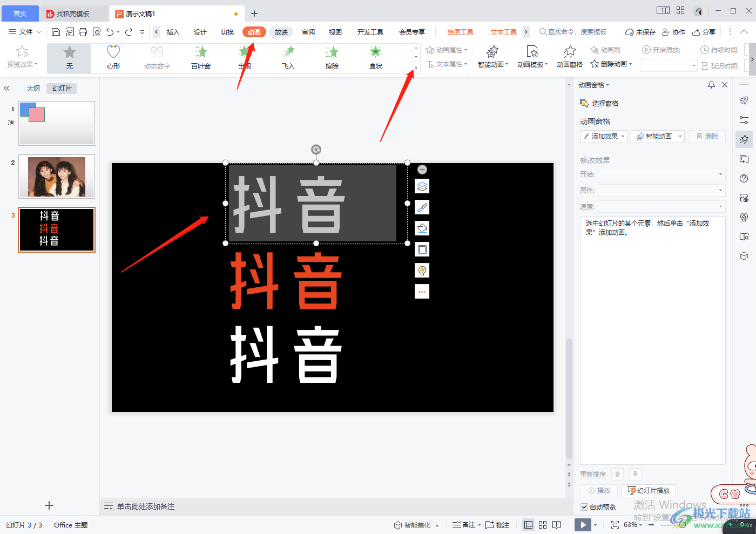
Task: Expand the animation gallery with the more arrow
Action: click(x=416, y=67)
